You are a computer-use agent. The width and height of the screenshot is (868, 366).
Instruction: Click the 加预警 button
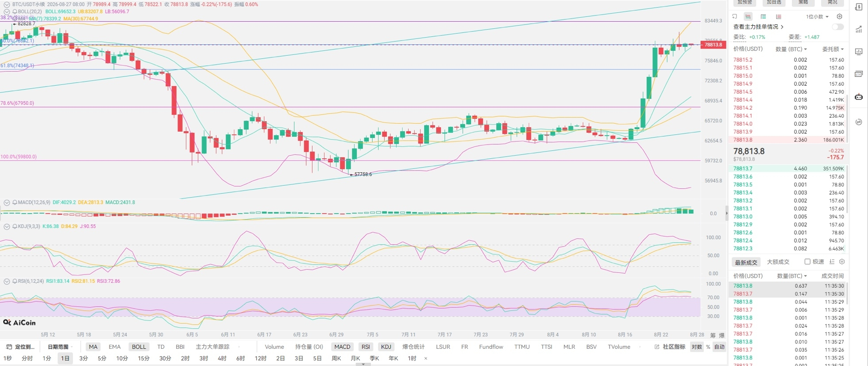tap(745, 2)
